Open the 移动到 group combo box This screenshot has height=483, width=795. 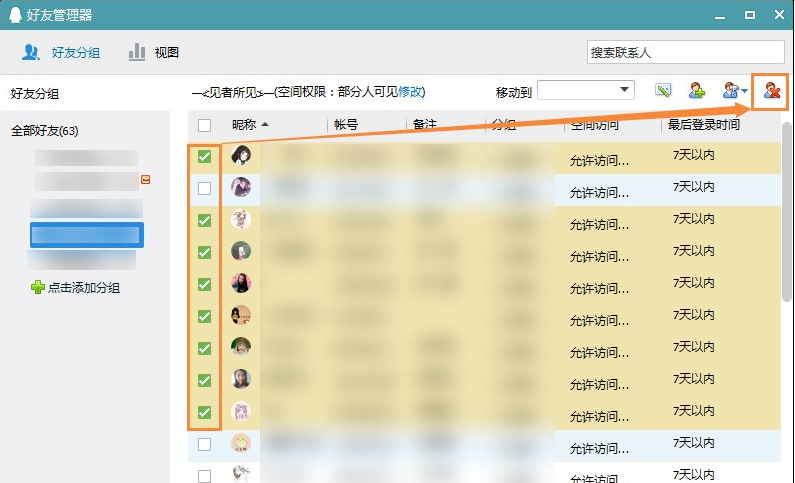tap(586, 90)
